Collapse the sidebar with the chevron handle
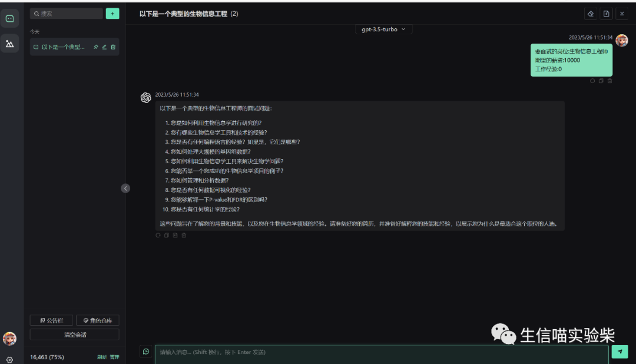The width and height of the screenshot is (636, 364). tap(125, 188)
